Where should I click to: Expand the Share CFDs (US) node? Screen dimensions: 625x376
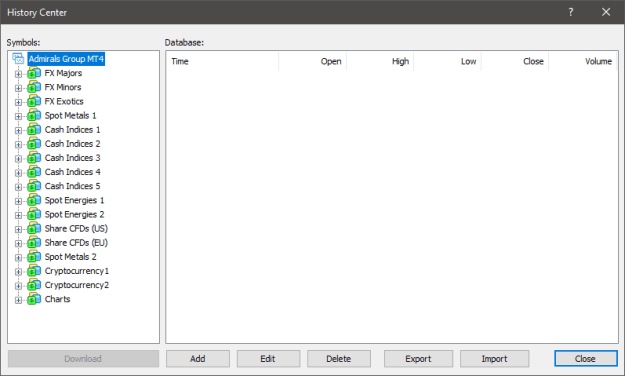(x=18, y=229)
